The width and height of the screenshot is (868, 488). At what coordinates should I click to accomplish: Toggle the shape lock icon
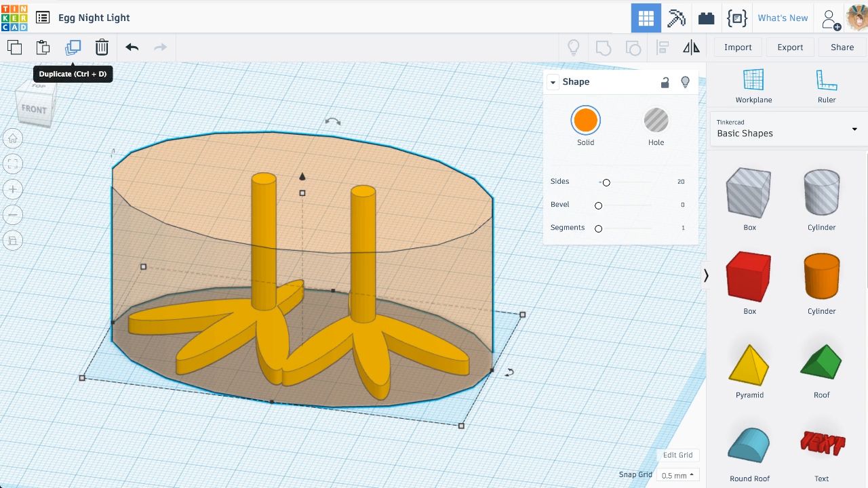[x=665, y=82]
